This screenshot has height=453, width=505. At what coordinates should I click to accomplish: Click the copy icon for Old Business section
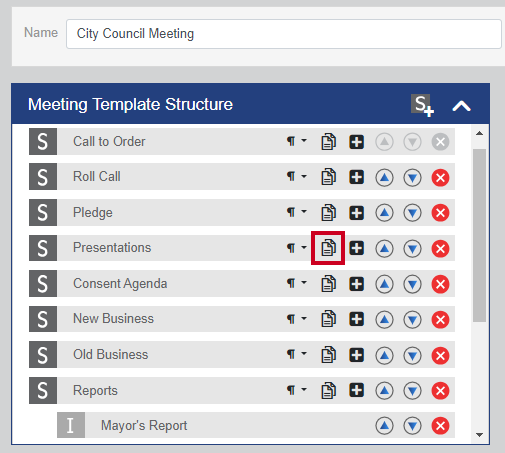[x=328, y=354]
